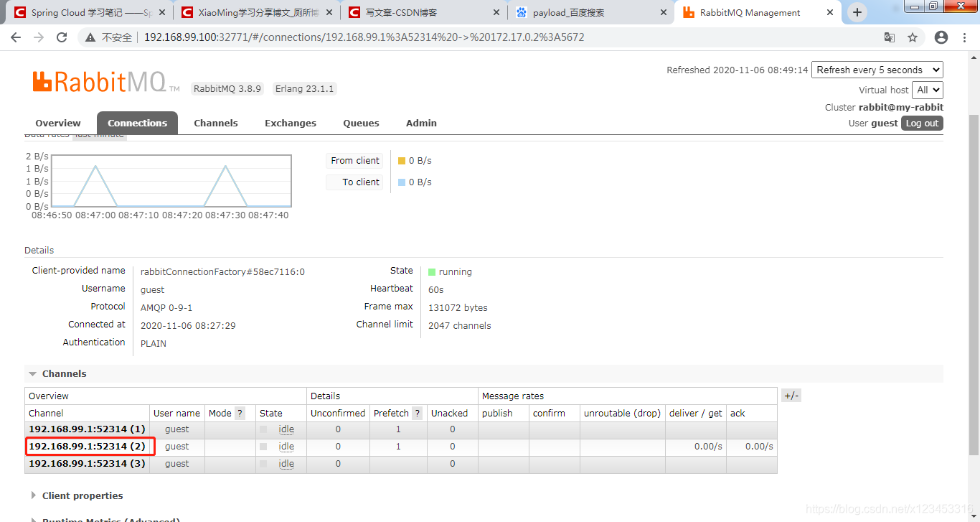This screenshot has height=522, width=980.
Task: Close the RabbitMQ Management browser tab
Action: click(830, 12)
